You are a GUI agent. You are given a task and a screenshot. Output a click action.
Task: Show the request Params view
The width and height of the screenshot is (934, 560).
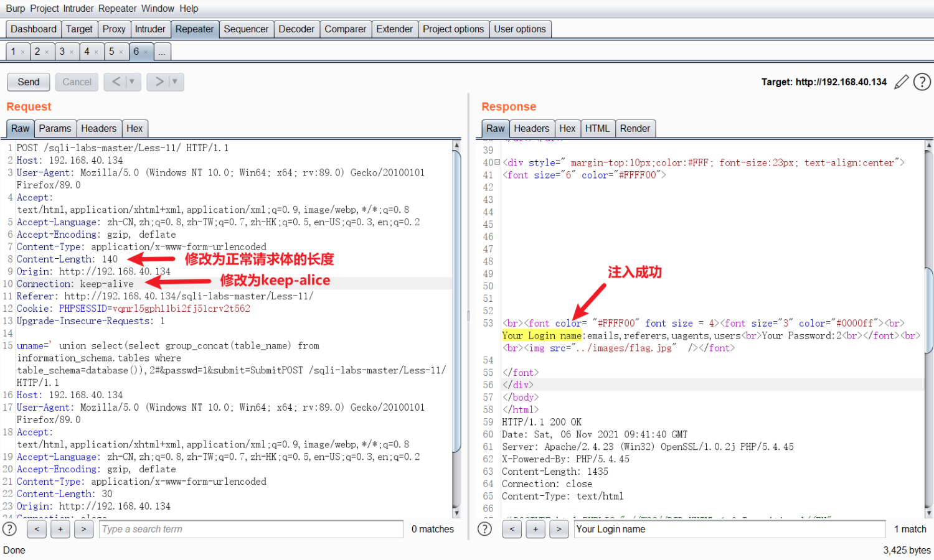(55, 129)
